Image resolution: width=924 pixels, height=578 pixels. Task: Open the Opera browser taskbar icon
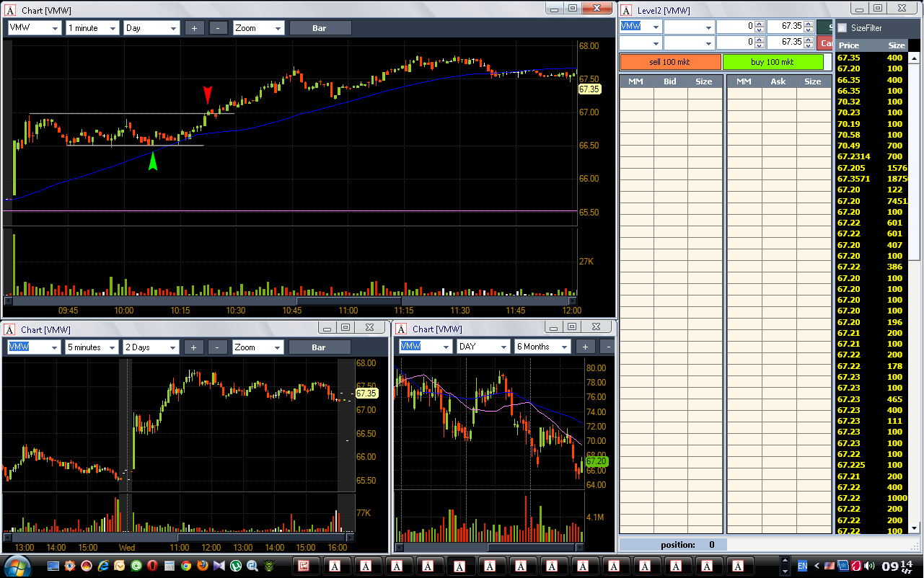point(152,566)
